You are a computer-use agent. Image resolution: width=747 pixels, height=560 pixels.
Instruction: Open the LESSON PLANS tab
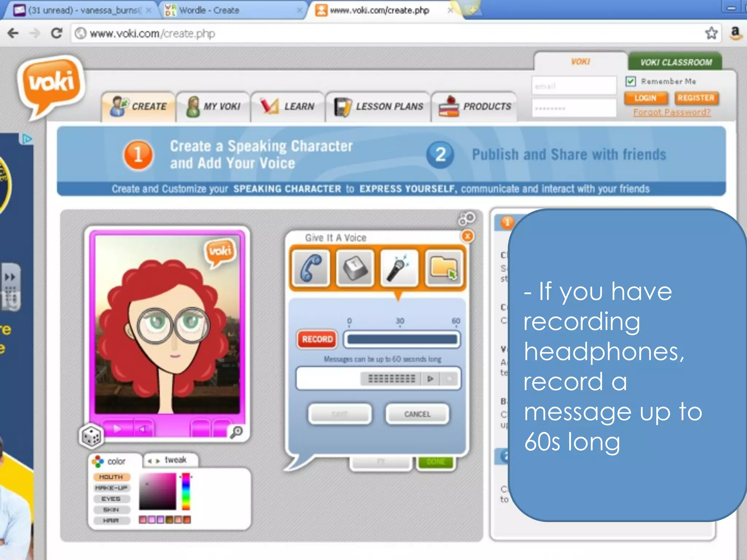click(378, 106)
